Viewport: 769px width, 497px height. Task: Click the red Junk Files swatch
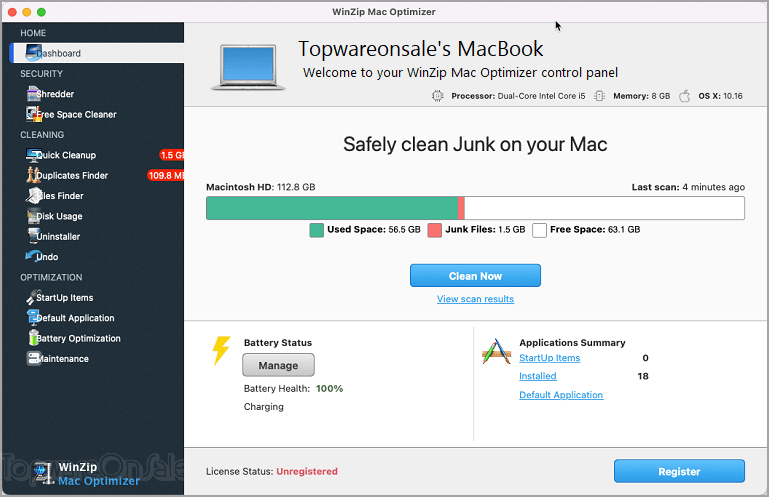[435, 230]
